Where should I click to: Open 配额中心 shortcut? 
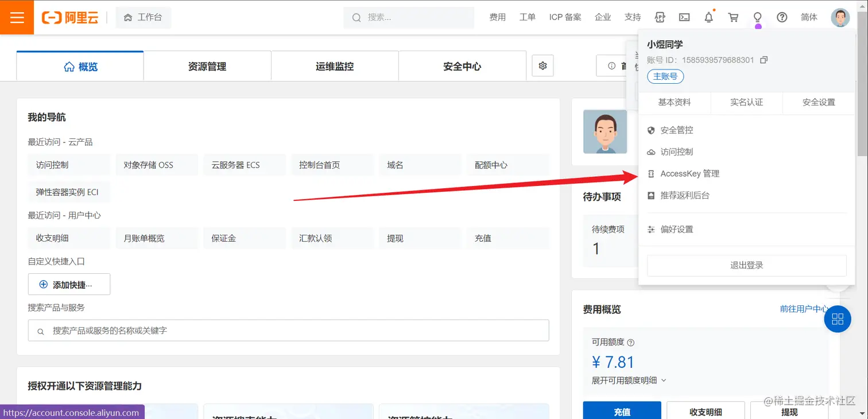tap(508, 165)
